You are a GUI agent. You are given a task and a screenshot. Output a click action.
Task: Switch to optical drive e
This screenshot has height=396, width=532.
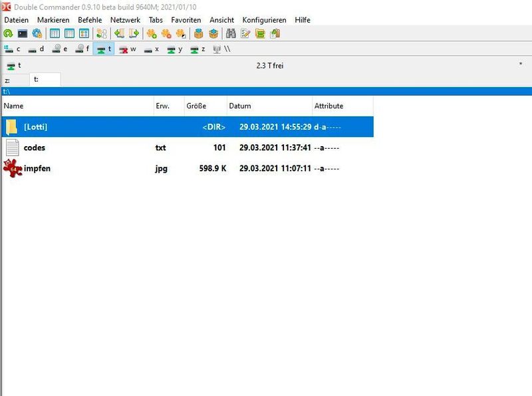coord(60,49)
